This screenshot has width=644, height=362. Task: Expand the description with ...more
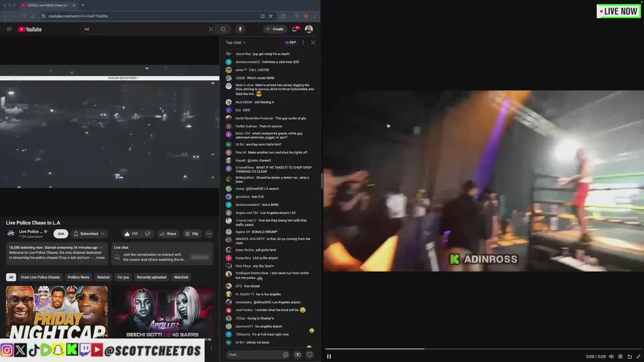(100, 257)
